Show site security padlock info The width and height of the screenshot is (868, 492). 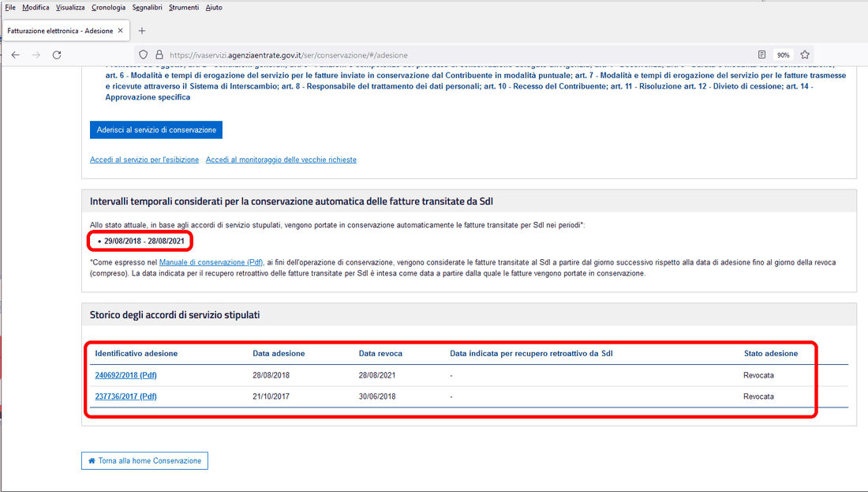point(159,54)
